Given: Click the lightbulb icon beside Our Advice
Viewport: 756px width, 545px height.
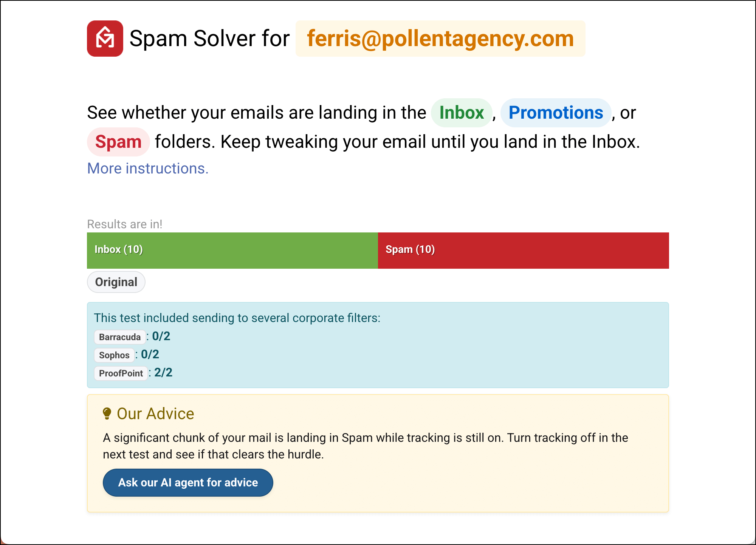Looking at the screenshot, I should tap(107, 413).
